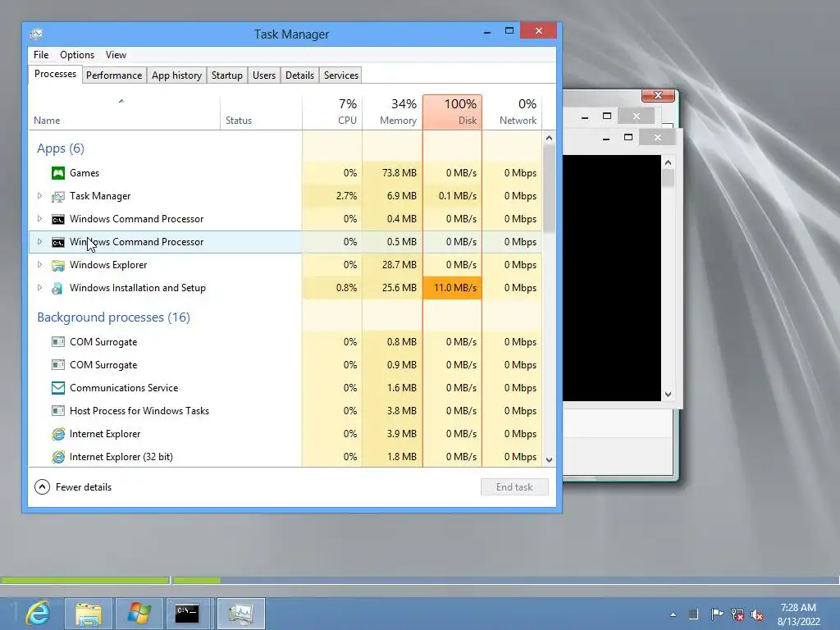Click the Task Manager process icon
840x630 pixels.
point(58,196)
